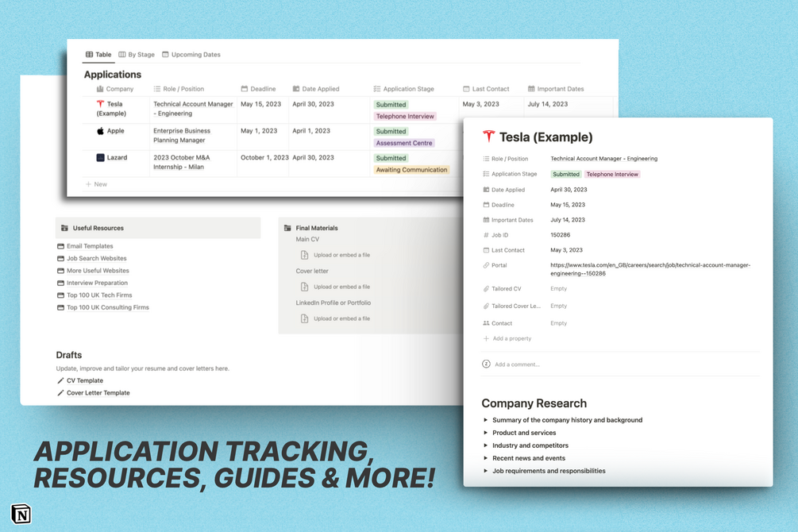Click the Deadline column header

pyautogui.click(x=258, y=89)
